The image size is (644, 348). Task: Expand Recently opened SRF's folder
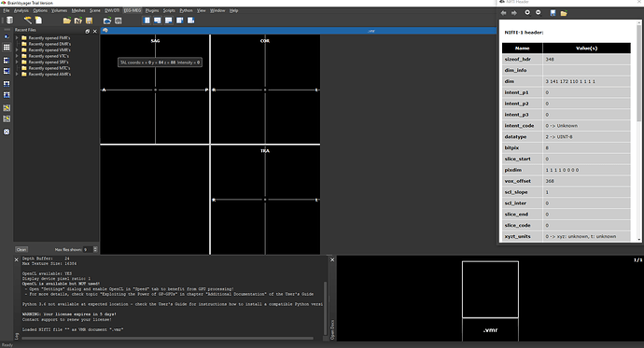point(17,63)
